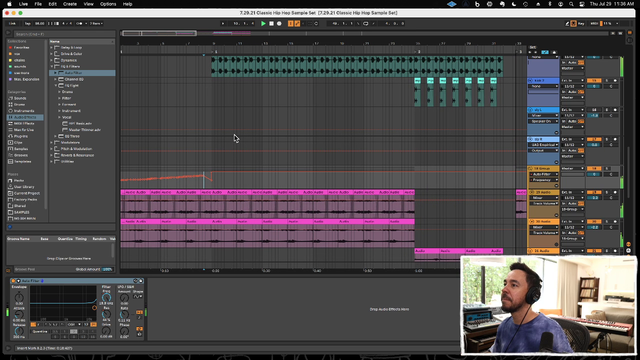
Task: Expand the Channel EQ entry
Action: [56, 79]
